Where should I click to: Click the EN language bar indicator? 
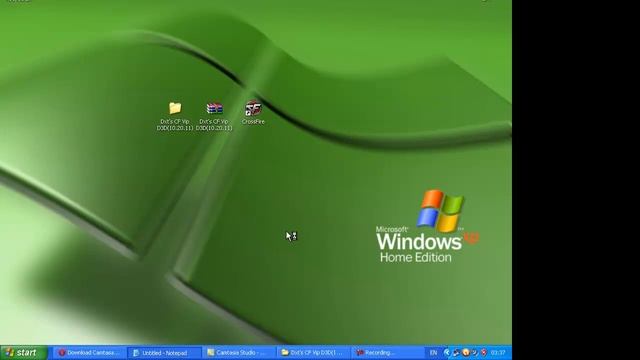pyautogui.click(x=433, y=353)
